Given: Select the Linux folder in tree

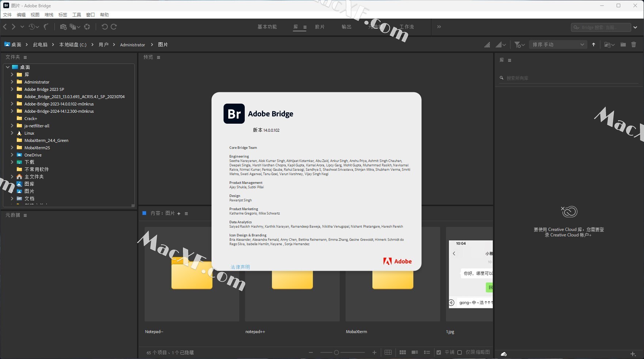Looking at the screenshot, I should (x=29, y=133).
